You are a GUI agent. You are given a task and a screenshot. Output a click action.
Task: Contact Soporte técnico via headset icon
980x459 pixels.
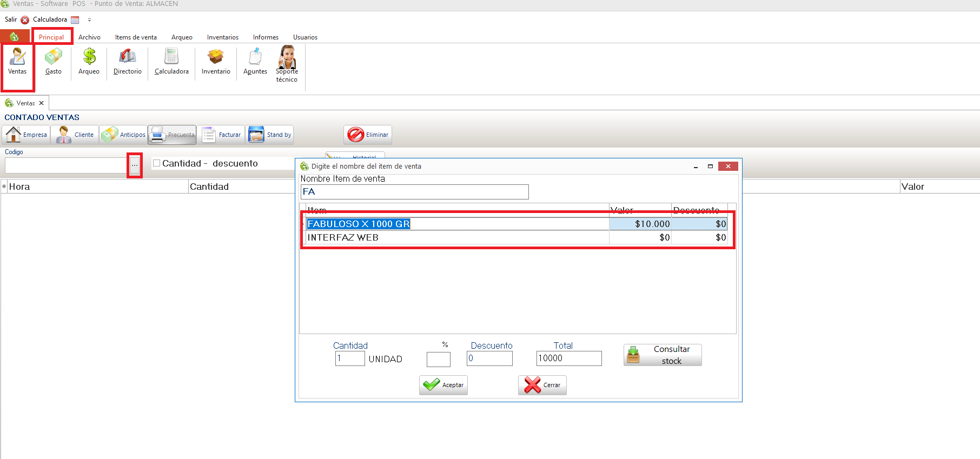(x=287, y=63)
